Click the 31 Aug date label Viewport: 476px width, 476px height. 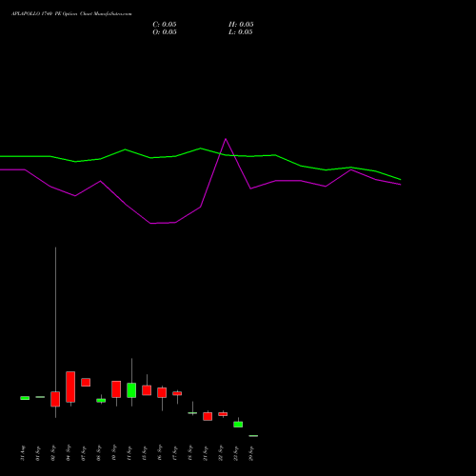click(x=23, y=453)
